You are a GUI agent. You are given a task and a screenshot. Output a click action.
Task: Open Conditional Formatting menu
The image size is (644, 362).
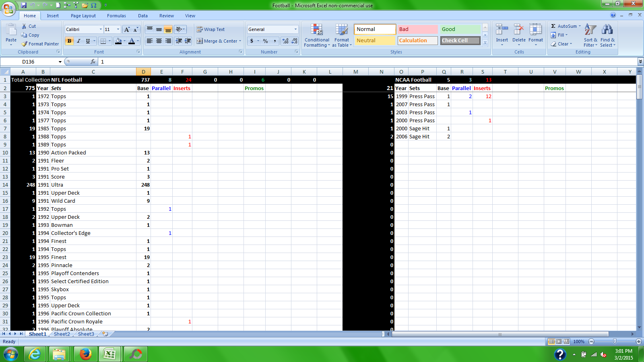pos(317,35)
